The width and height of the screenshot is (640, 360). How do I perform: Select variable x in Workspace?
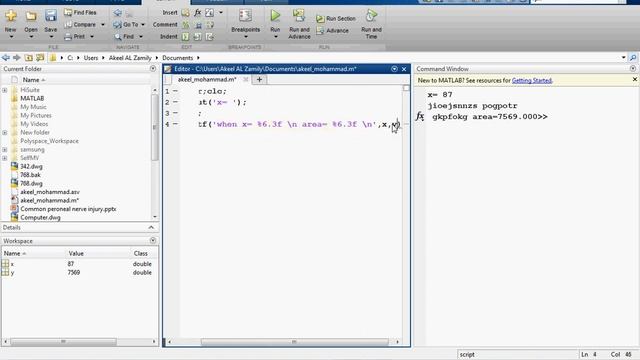pyautogui.click(x=12, y=264)
